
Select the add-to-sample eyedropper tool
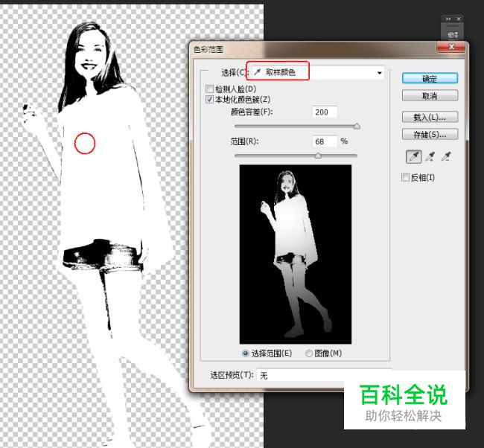(x=430, y=157)
